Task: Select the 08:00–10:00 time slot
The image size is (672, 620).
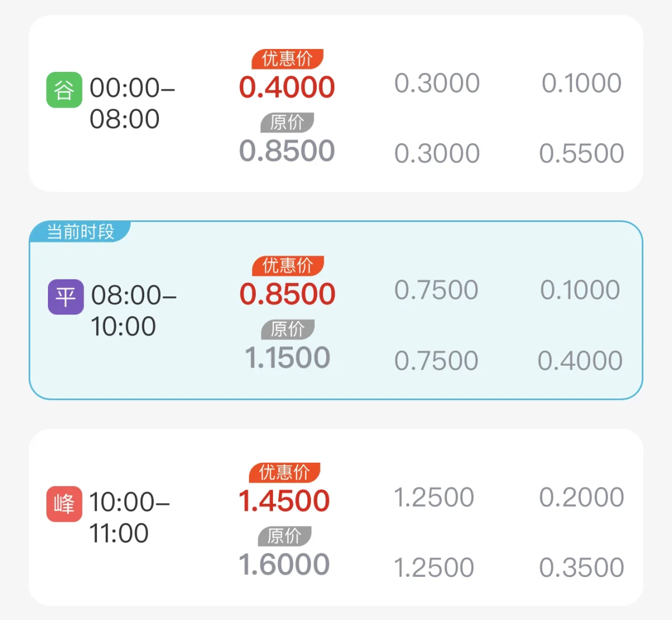Action: pyautogui.click(x=134, y=311)
